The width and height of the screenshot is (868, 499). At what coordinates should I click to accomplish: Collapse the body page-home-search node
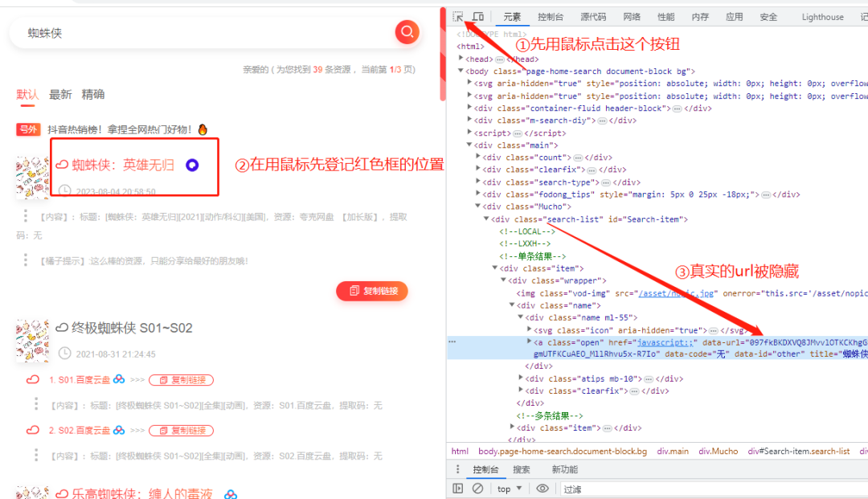461,70
